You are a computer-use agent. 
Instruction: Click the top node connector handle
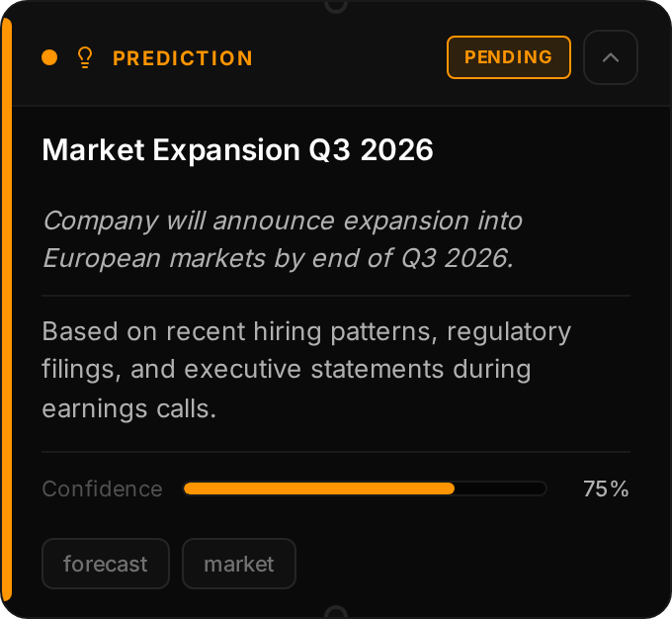point(336,4)
